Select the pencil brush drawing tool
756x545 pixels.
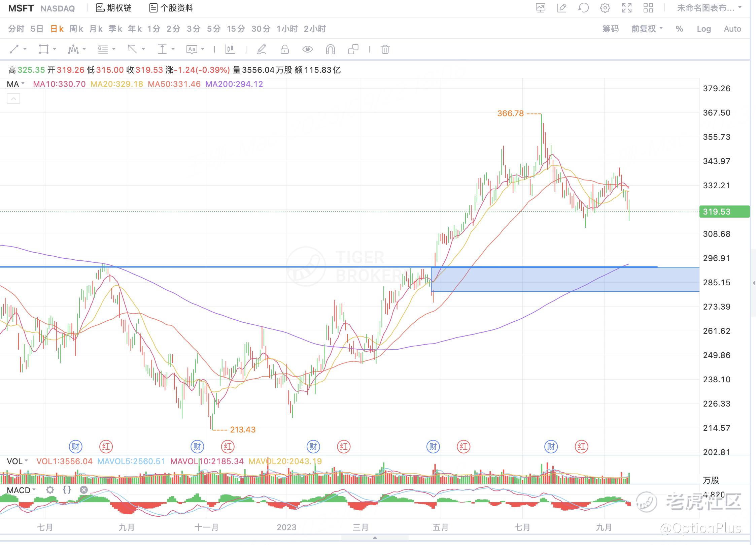coord(262,49)
